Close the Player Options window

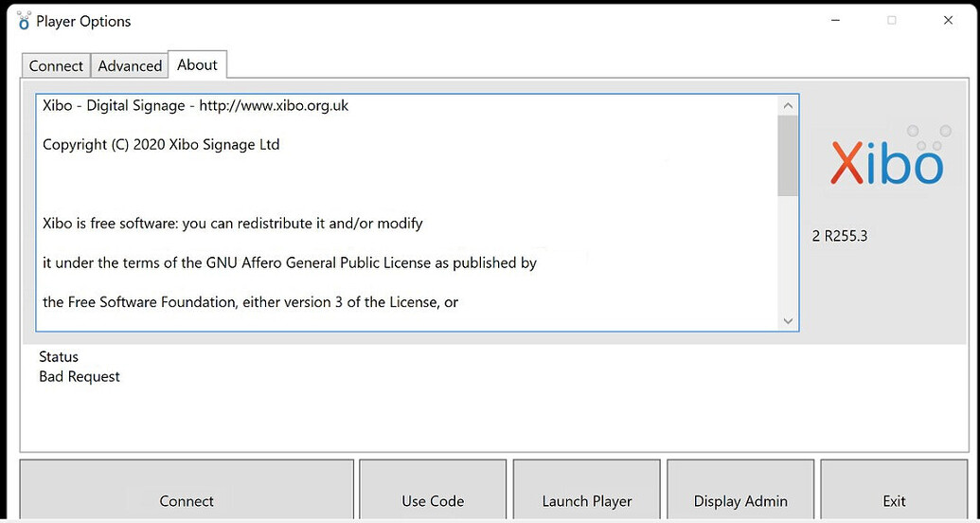coord(948,20)
